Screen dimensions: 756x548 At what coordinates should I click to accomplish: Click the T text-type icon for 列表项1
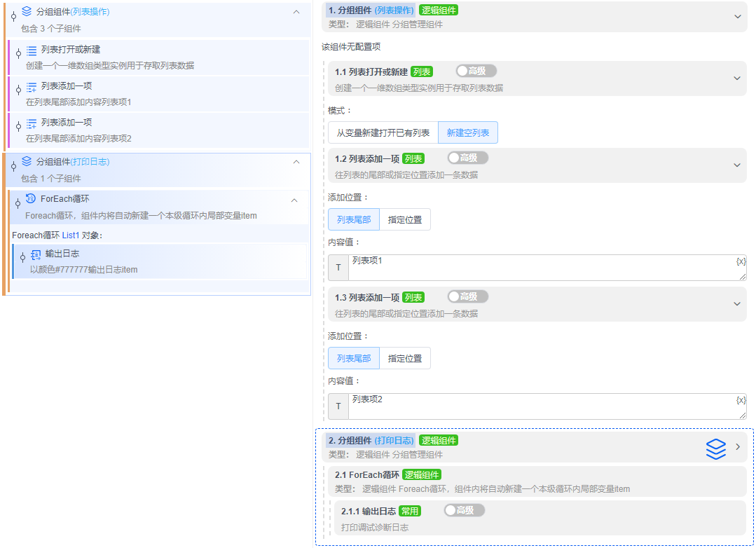338,267
